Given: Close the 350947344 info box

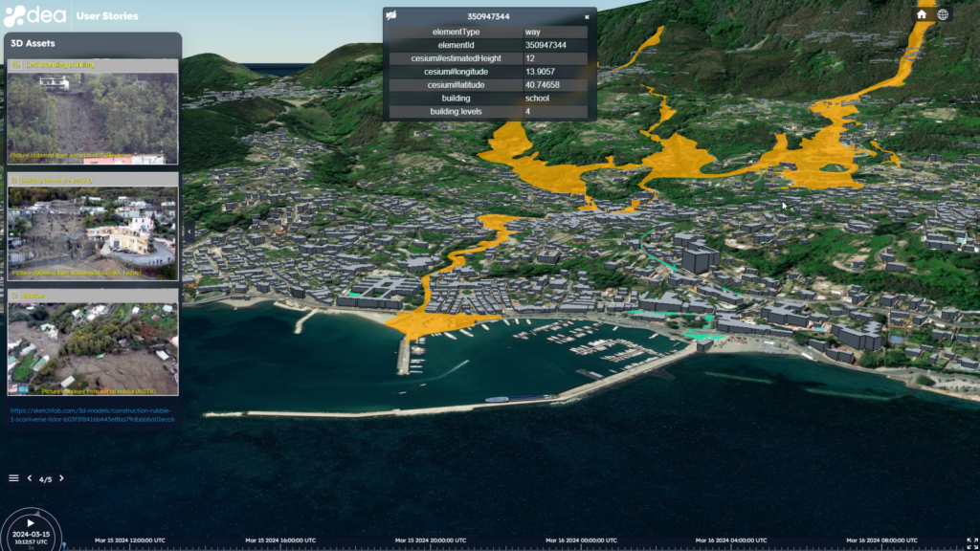Looking at the screenshot, I should coord(587,16).
